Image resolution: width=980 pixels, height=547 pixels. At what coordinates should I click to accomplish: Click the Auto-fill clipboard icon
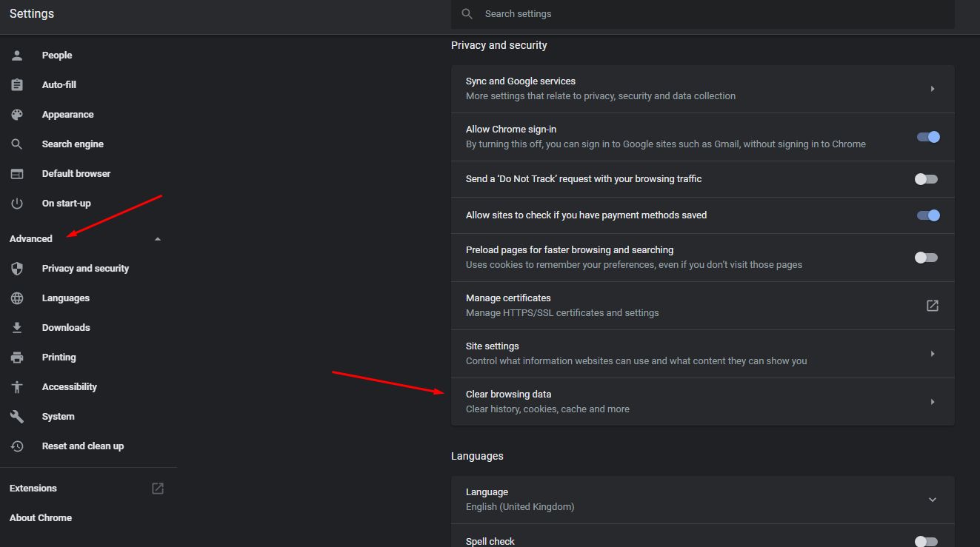pyautogui.click(x=17, y=85)
